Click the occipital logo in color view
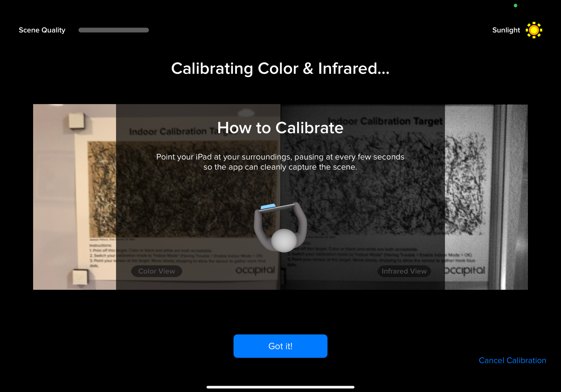 [255, 270]
